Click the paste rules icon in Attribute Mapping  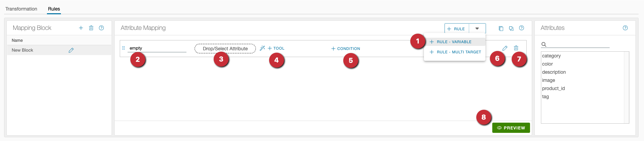511,29
